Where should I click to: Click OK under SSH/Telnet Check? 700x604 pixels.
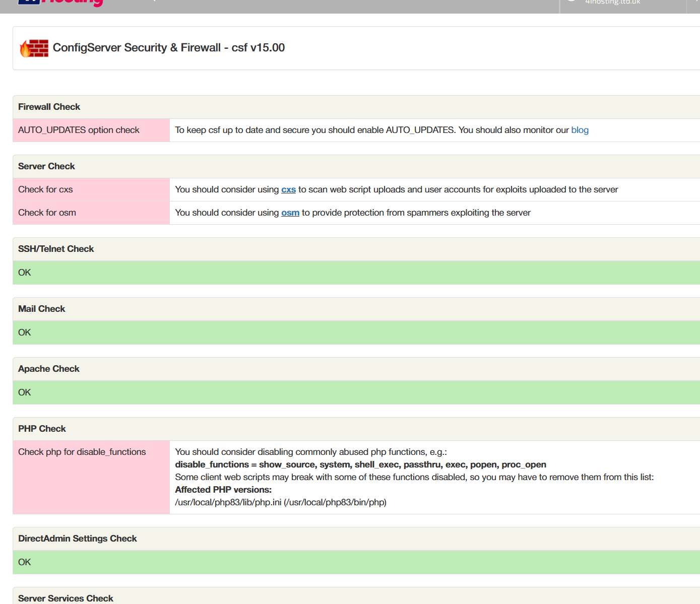pyautogui.click(x=356, y=273)
